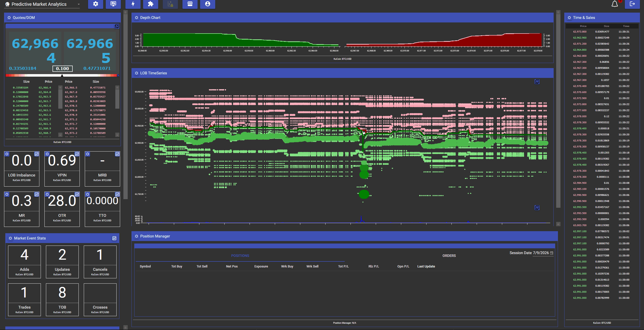The image size is (644, 330).
Task: Open settings gear on OTR tile
Action: coord(47,194)
